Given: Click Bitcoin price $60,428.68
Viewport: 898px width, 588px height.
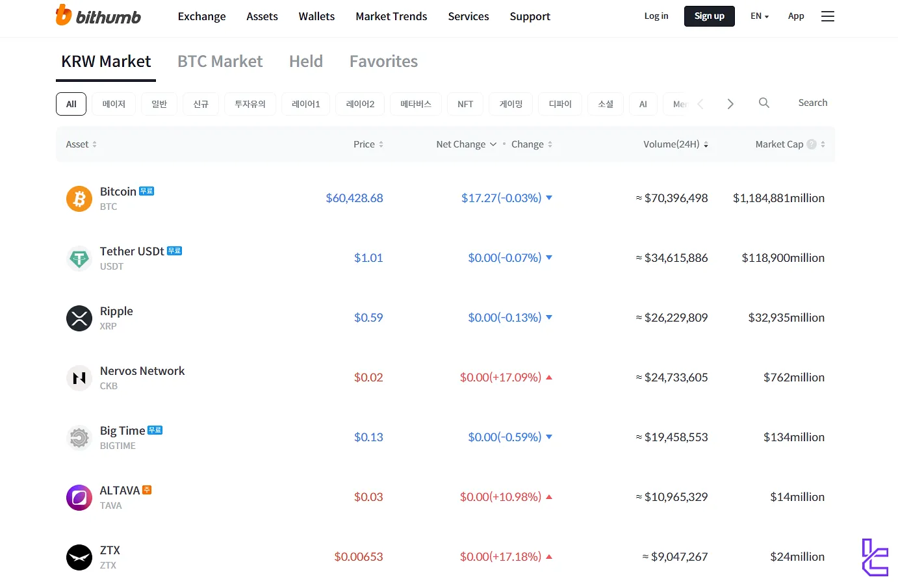Looking at the screenshot, I should pyautogui.click(x=354, y=198).
